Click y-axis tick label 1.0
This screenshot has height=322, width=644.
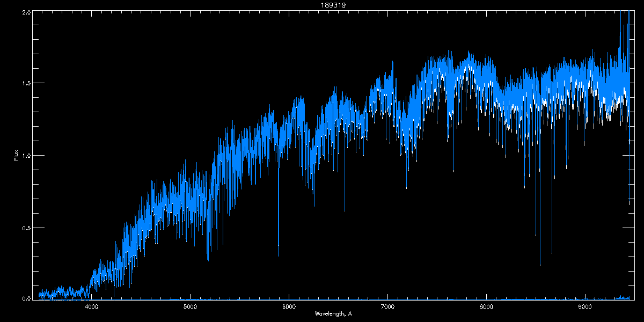tap(26, 156)
